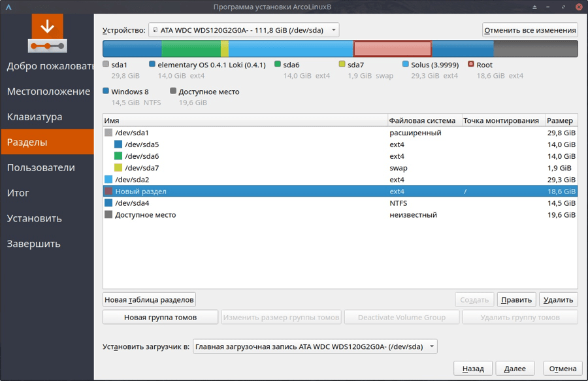Select the red Root segment in partition bar
This screenshot has height=381, width=588.
pyautogui.click(x=392, y=48)
